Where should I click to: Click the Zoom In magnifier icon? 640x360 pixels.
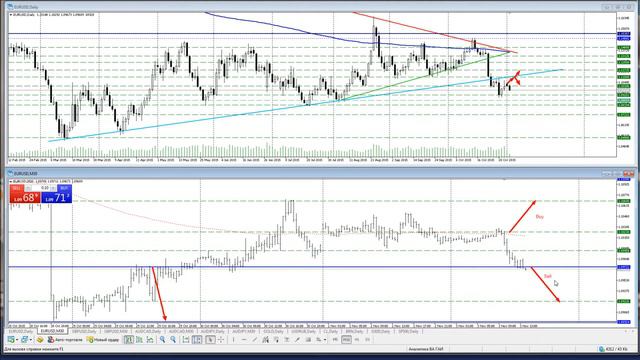point(162,340)
